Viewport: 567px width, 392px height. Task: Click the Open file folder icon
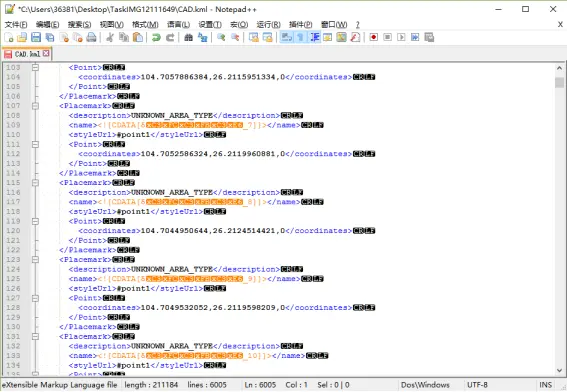(22, 37)
